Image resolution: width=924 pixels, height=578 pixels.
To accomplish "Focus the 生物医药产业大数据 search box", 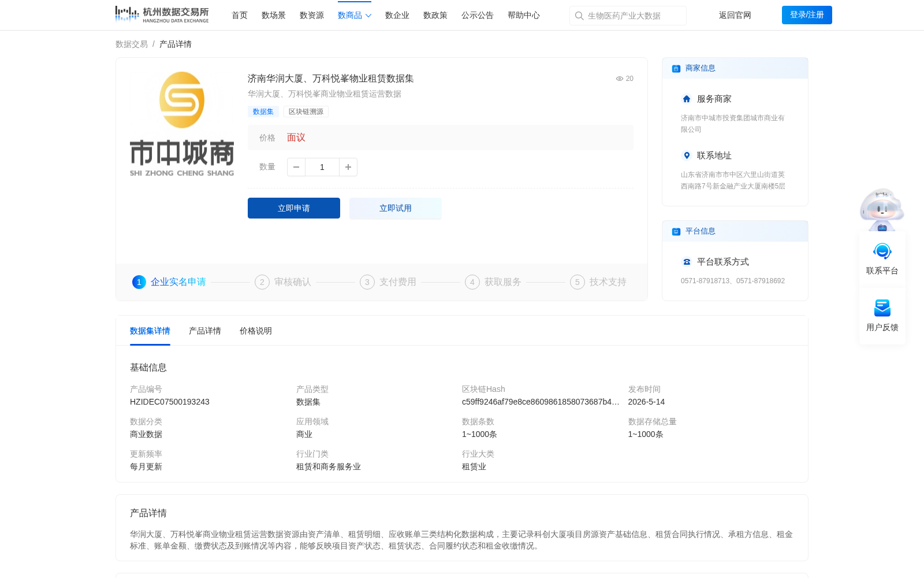I will [628, 16].
